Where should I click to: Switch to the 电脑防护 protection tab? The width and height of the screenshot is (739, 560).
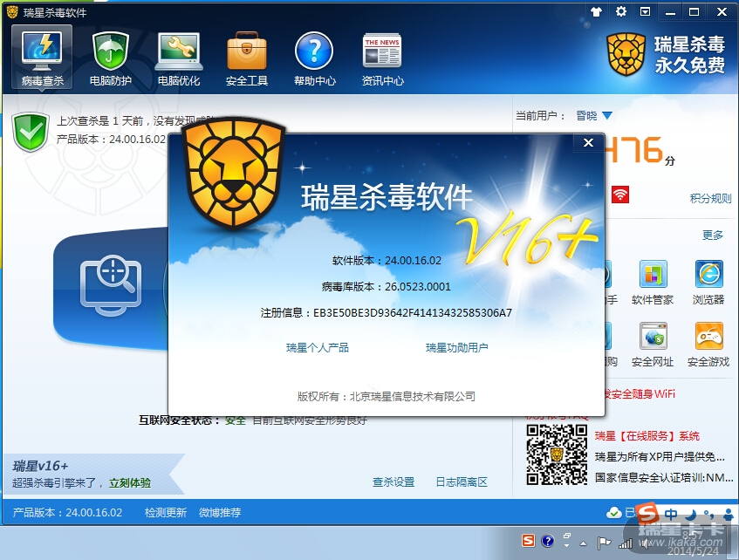click(x=110, y=59)
